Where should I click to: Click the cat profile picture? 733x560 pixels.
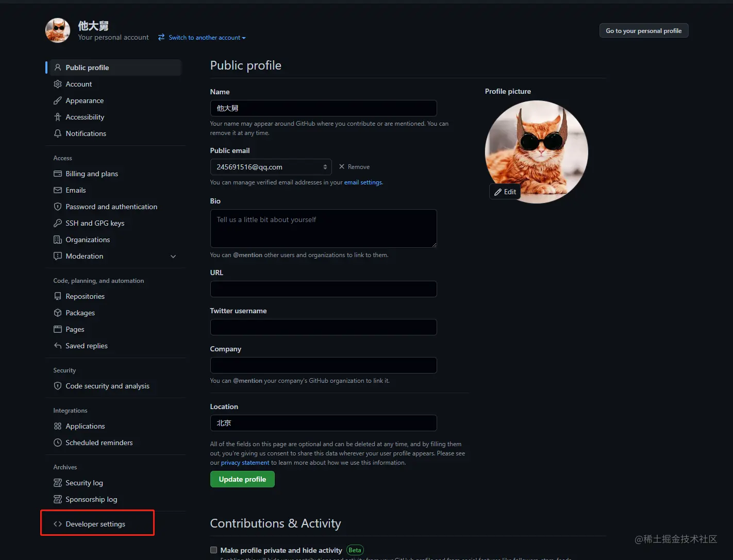[x=537, y=151]
